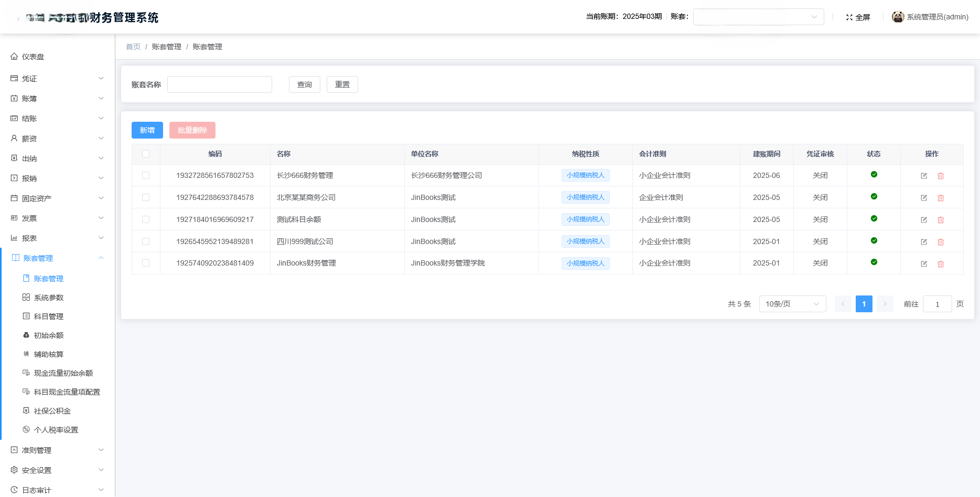Click the edit icon for 长沙666财务管理

tap(923, 175)
